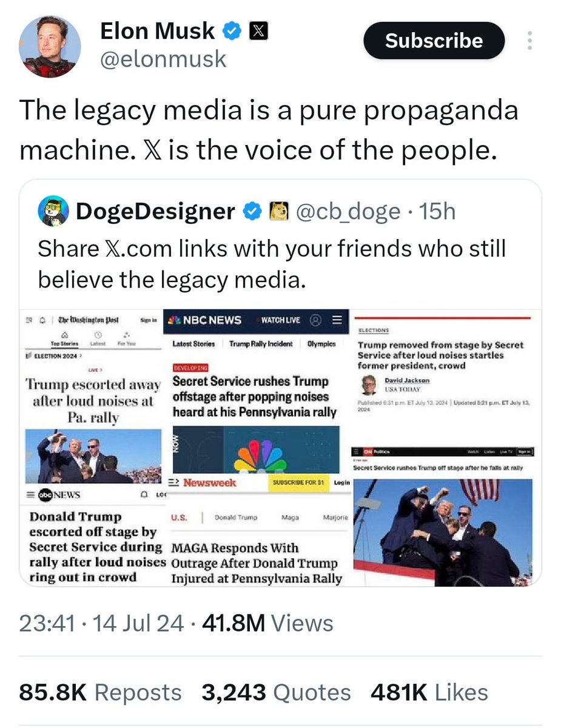Open DogeDesigner's avatar in quoted post
This screenshot has height=728, width=561.
[x=53, y=211]
